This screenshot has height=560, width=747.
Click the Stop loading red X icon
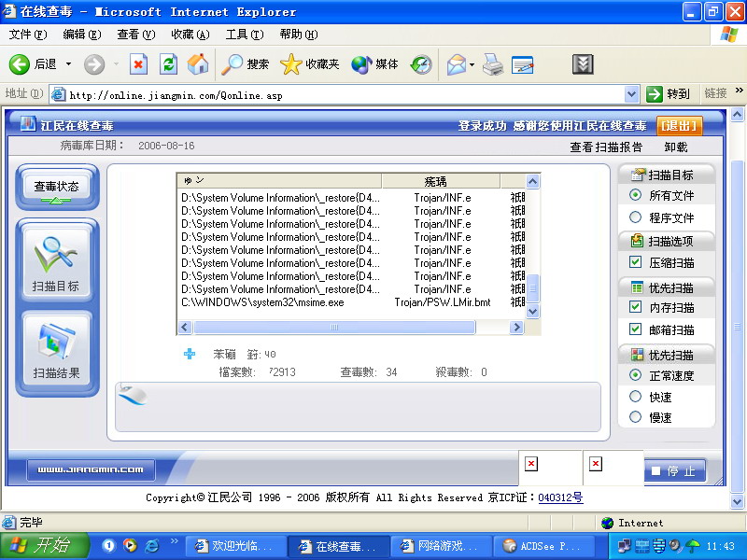point(138,64)
